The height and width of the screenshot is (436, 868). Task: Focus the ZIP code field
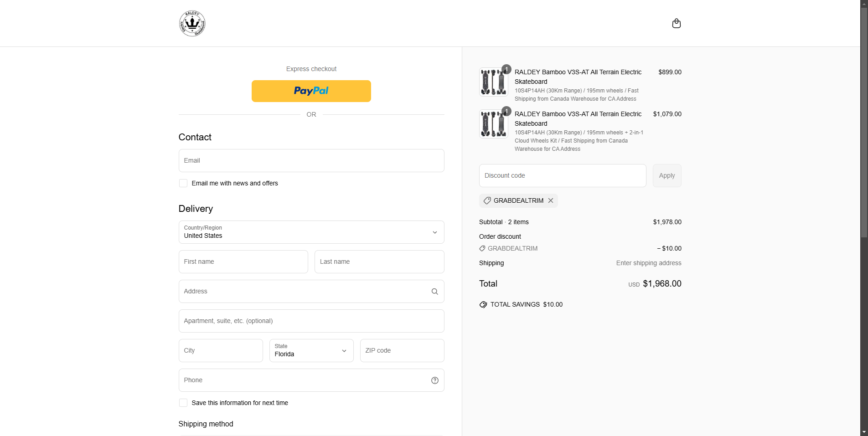402,350
